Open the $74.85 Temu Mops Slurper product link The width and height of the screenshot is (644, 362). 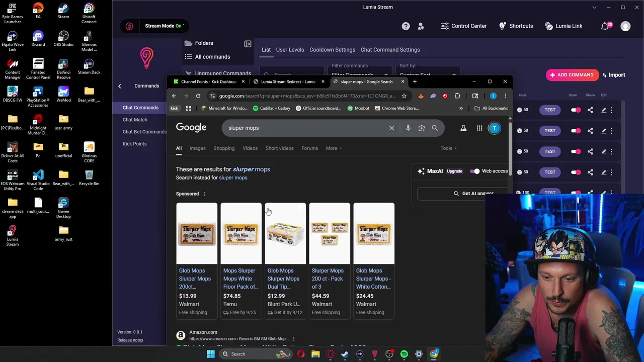[x=241, y=279]
